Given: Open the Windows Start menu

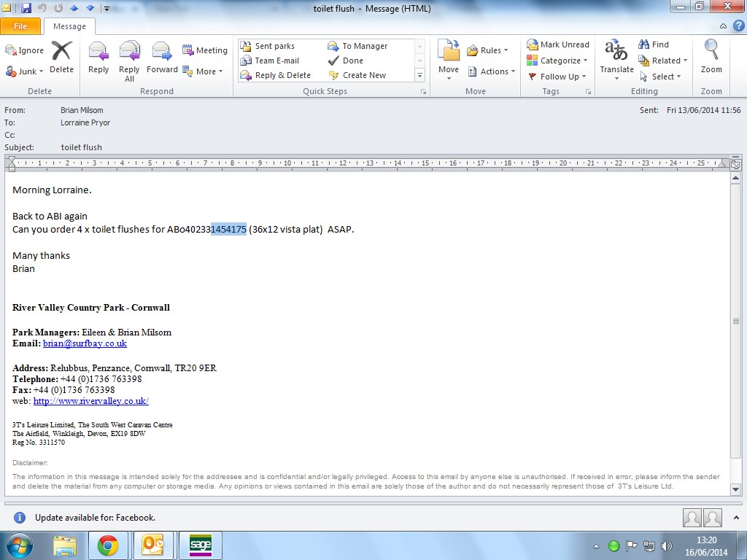Looking at the screenshot, I should coord(19,545).
